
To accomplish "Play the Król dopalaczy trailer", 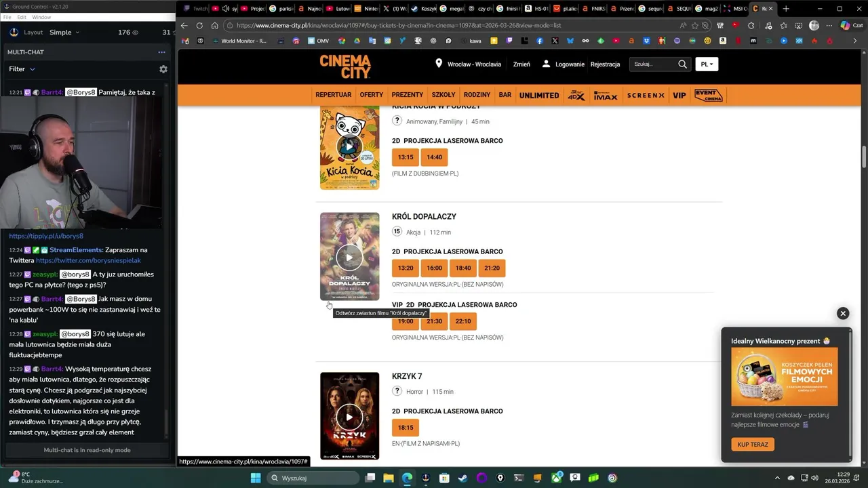I will (x=349, y=257).
